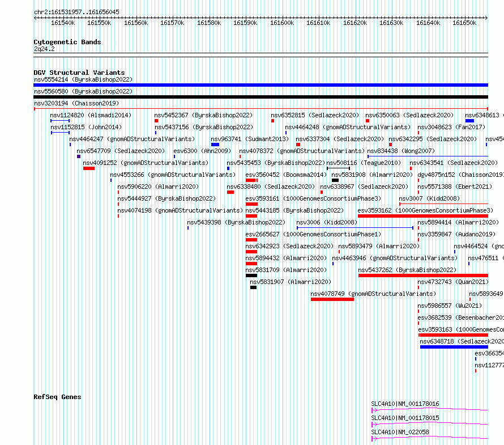Image resolution: width=504 pixels, height=445 pixels.
Task: Click the nsv1152815 (John2014) label
Action: [86, 127]
